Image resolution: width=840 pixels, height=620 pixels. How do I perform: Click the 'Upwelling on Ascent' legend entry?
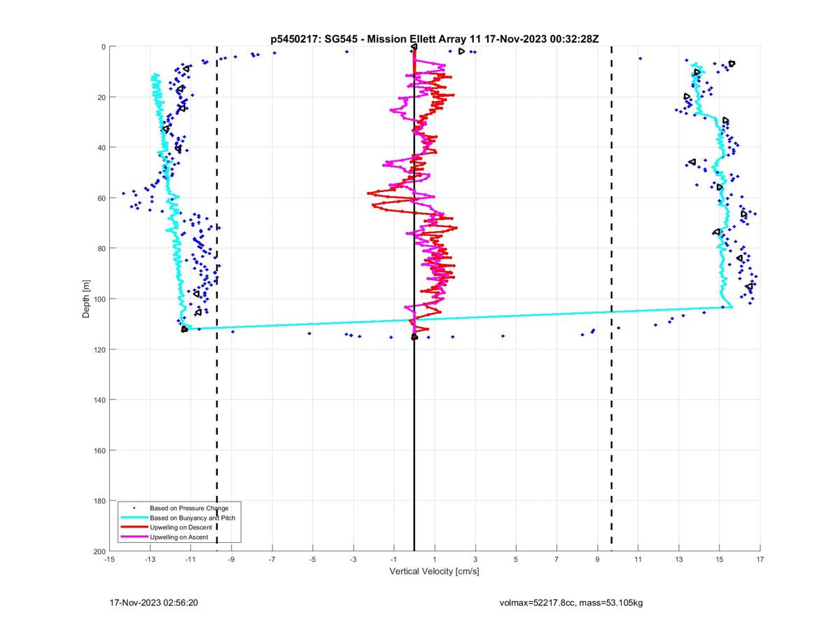tap(179, 536)
